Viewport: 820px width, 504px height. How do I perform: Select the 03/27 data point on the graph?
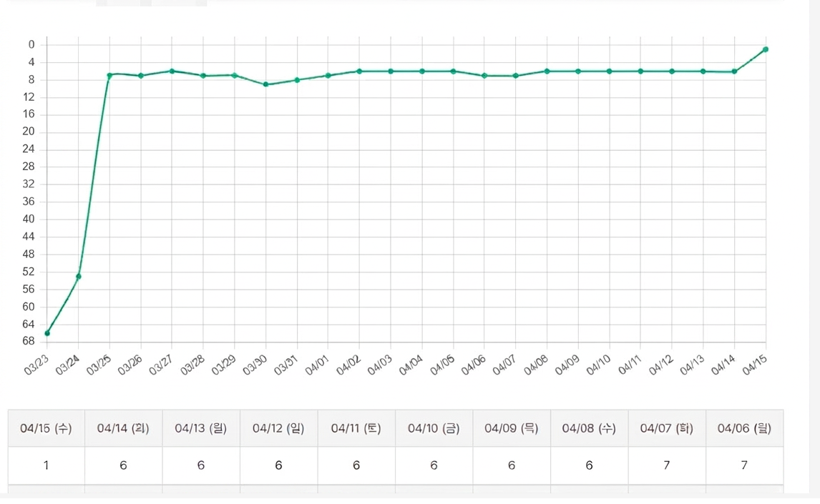tap(172, 71)
